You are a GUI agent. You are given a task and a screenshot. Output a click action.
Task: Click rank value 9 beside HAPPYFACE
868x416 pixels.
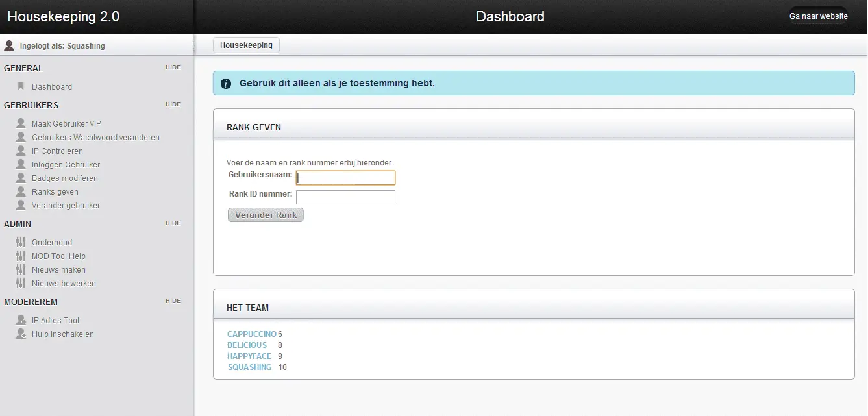280,356
